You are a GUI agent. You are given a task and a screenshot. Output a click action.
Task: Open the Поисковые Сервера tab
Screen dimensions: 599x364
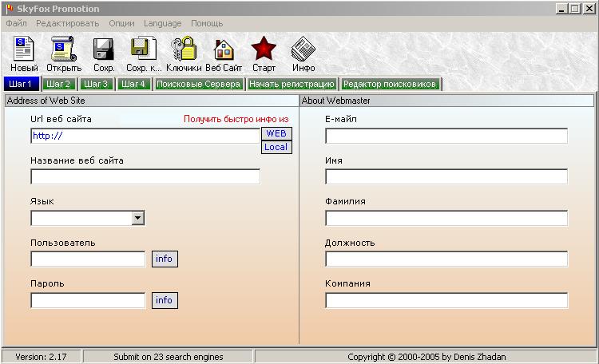pos(198,84)
